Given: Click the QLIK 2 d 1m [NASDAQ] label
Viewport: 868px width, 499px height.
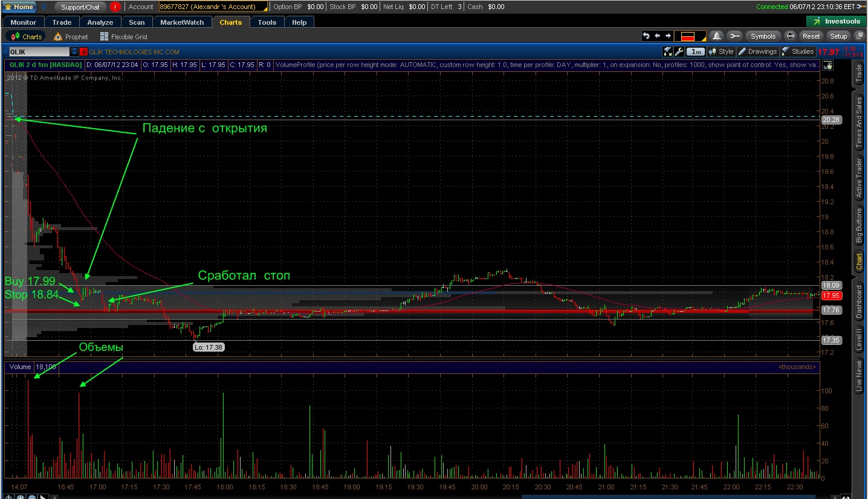Looking at the screenshot, I should pos(45,65).
